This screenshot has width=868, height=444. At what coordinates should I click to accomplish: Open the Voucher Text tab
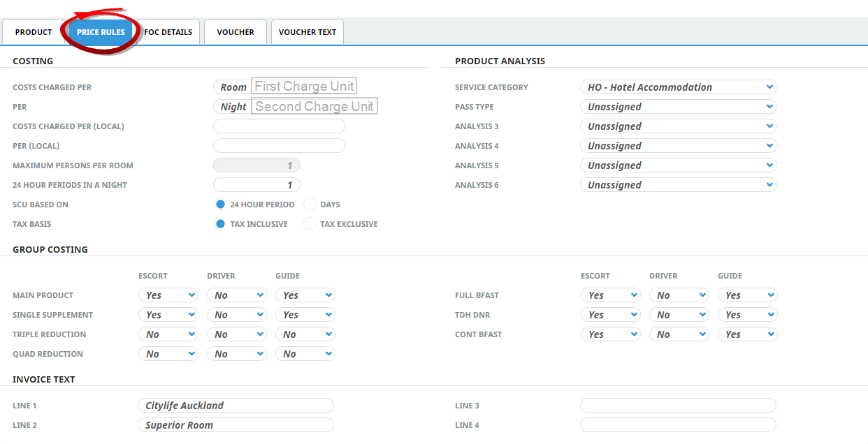click(x=307, y=32)
